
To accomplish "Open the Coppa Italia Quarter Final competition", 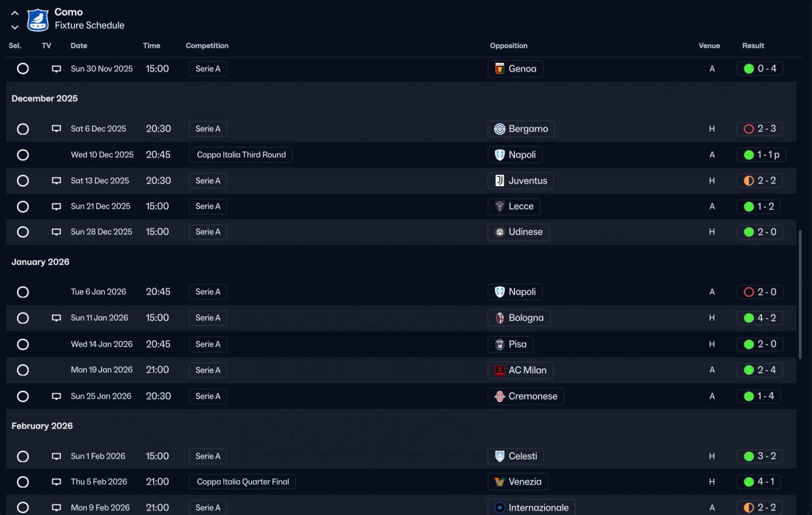I will [243, 482].
